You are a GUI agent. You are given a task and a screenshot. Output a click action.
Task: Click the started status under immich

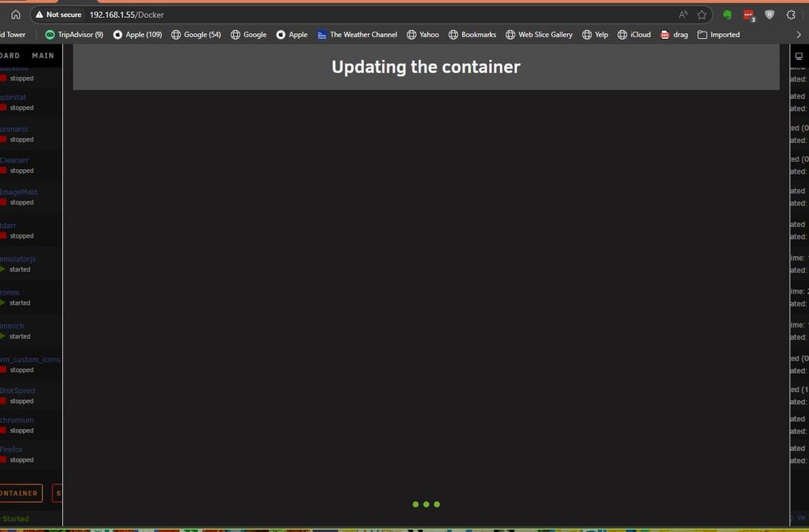[x=19, y=336]
